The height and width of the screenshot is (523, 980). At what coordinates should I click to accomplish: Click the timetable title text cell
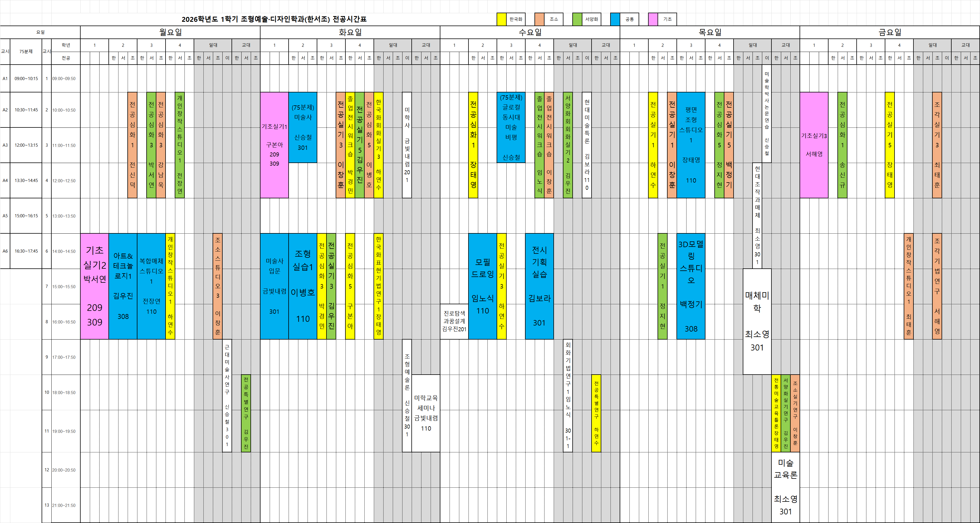click(274, 19)
